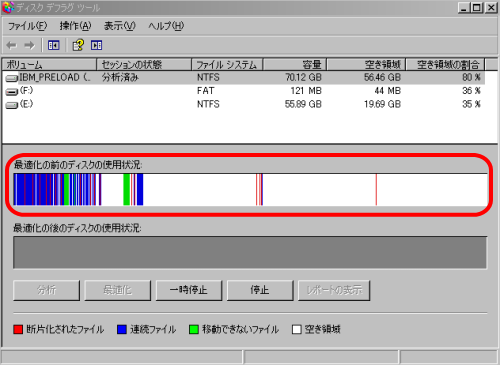Viewport: 500px width, 365px height.
Task: Toggle console tree with first pane icon
Action: [x=54, y=45]
